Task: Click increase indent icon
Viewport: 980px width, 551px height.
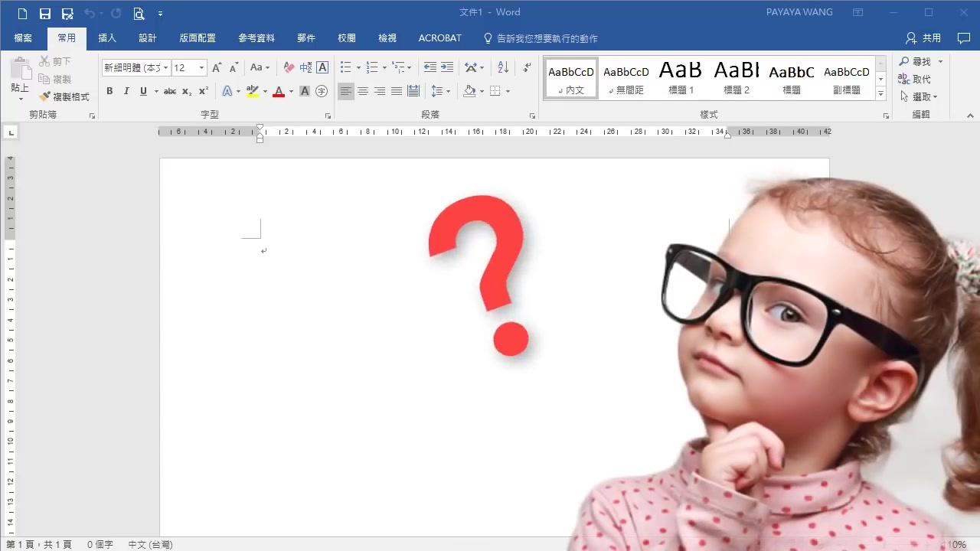Action: [447, 67]
